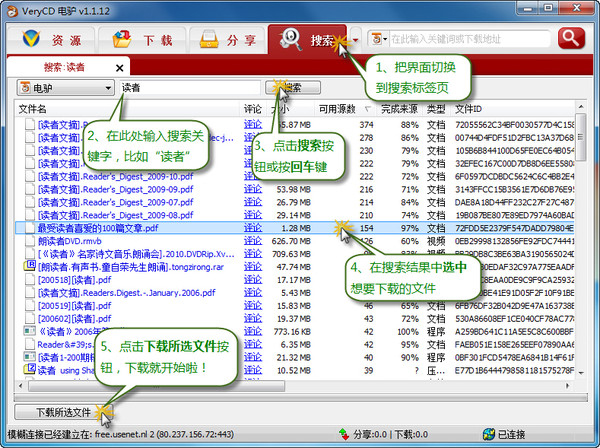Select the file 最受读者喜爱的100篇文章.pdf
The width and height of the screenshot is (600, 448).
point(98,228)
